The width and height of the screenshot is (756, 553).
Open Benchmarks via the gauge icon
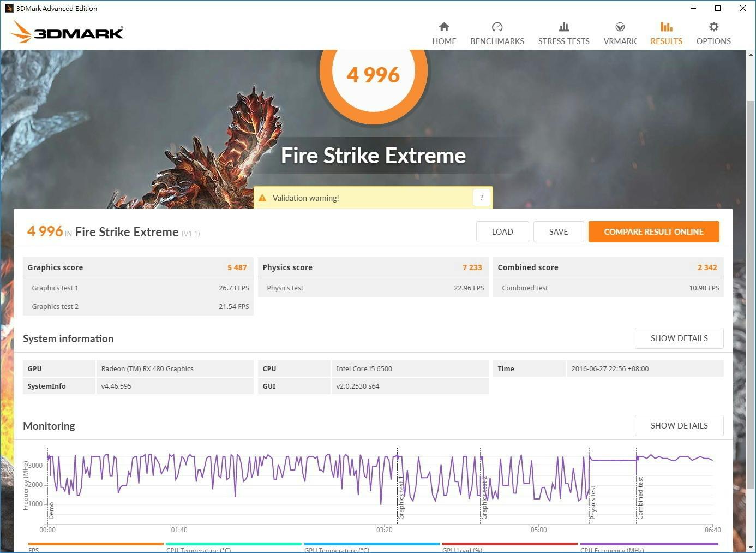point(497,27)
